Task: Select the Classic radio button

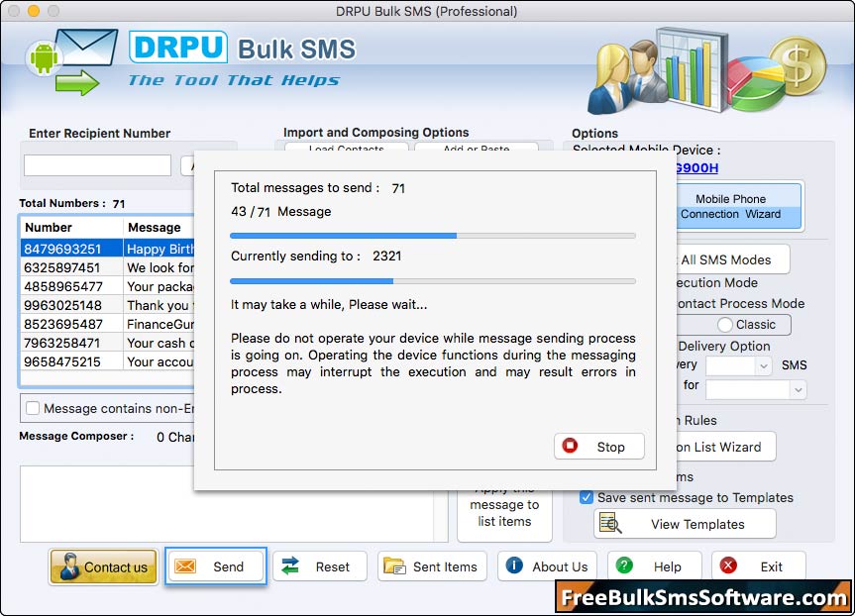Action: [x=724, y=325]
